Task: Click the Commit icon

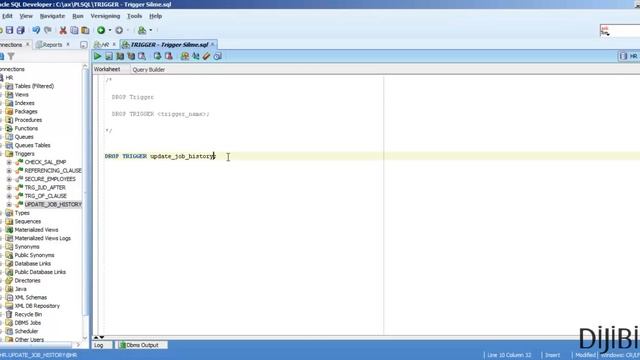Action: coord(158,56)
